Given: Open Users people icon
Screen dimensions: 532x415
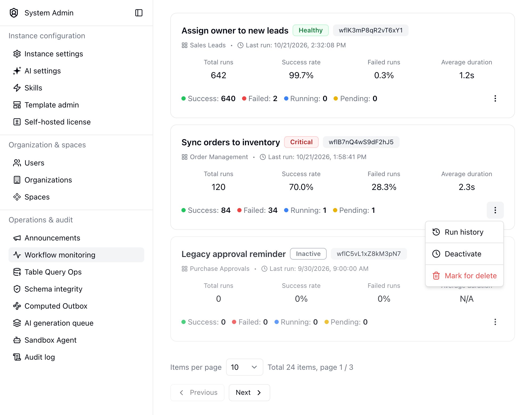Looking at the screenshot, I should [17, 163].
